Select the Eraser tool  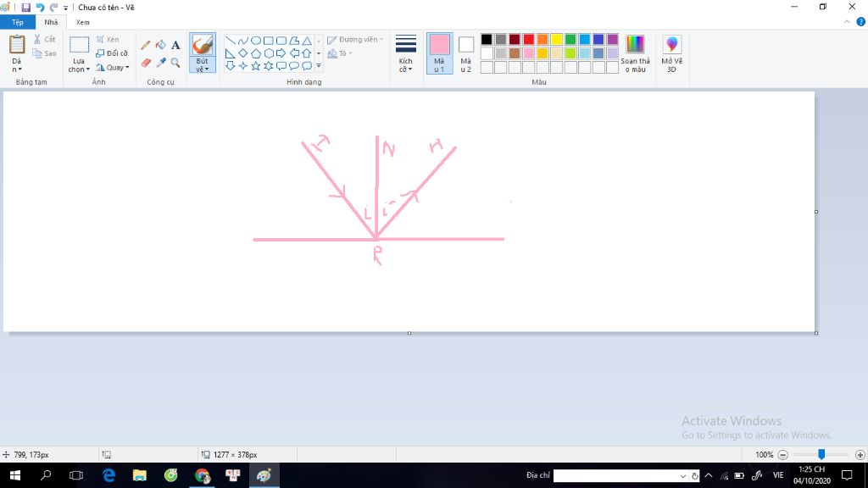[146, 63]
